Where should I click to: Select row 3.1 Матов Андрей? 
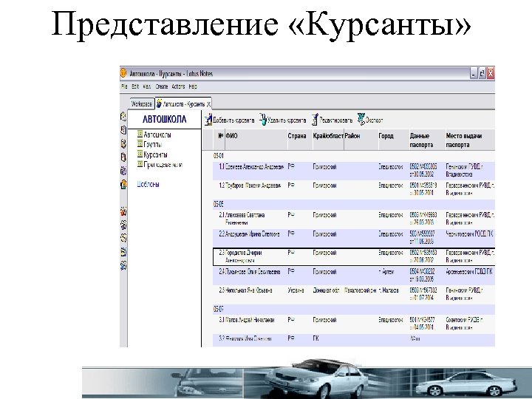click(353, 324)
